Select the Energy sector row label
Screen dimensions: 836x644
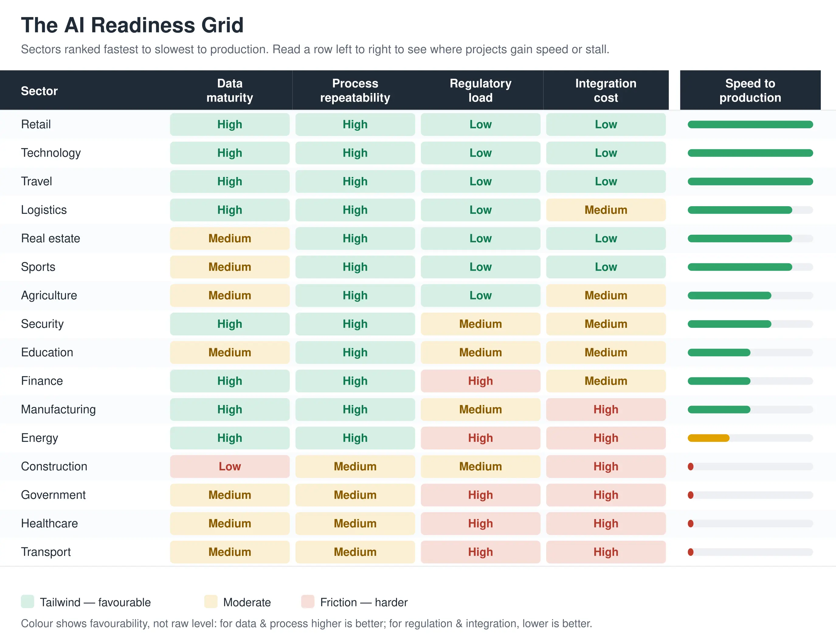pyautogui.click(x=40, y=438)
